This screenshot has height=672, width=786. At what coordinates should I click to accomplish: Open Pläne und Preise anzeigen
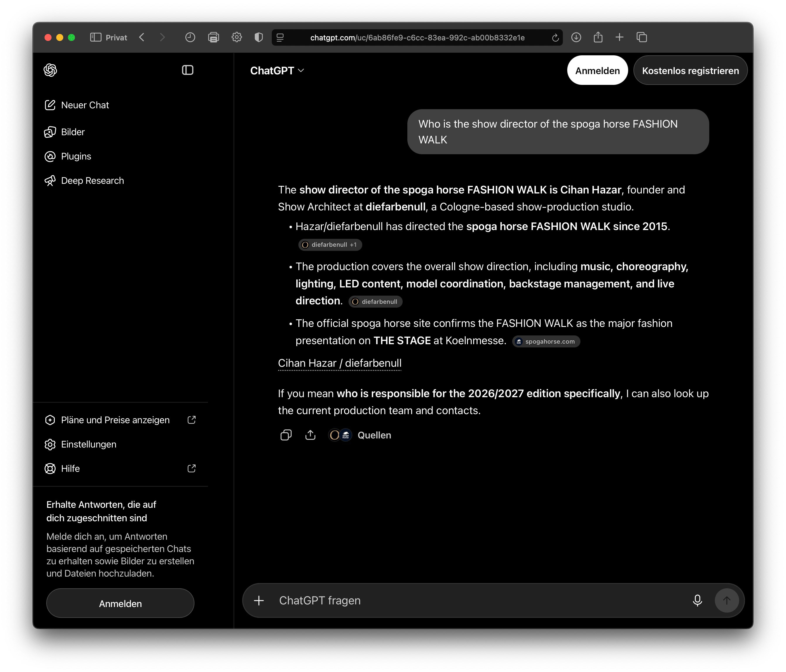tap(120, 420)
